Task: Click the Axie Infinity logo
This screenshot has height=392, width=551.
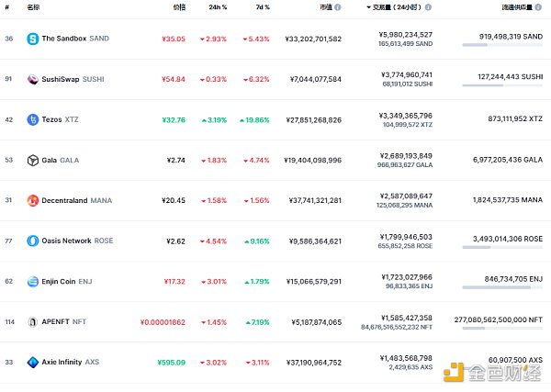Action: pos(33,362)
